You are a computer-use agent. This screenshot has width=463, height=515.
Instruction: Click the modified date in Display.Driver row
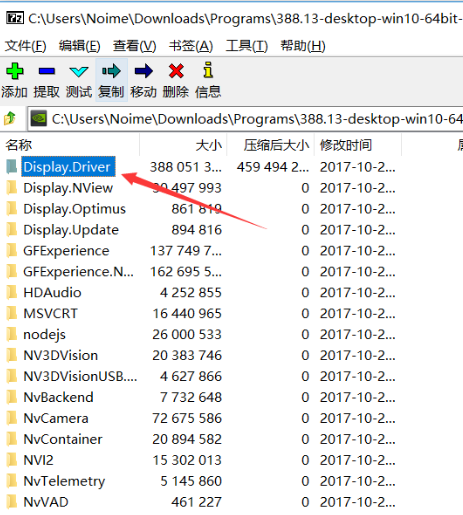(358, 167)
